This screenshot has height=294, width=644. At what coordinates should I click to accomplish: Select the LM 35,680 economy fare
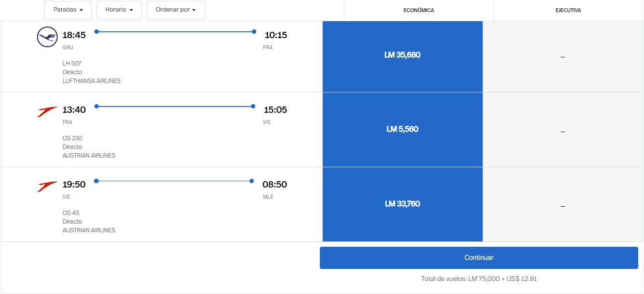402,55
